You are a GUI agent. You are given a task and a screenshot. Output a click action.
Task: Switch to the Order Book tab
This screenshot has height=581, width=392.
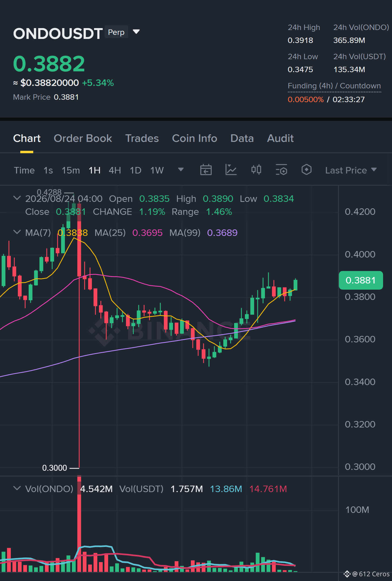pyautogui.click(x=83, y=138)
